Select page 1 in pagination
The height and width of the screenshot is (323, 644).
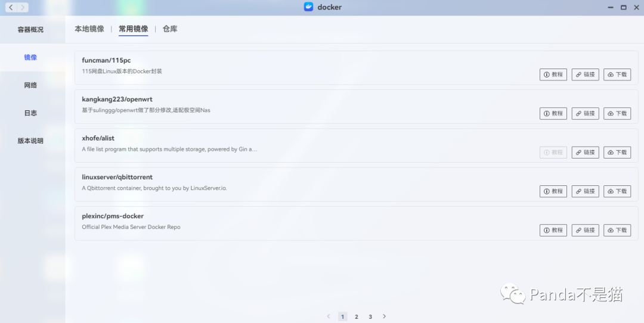click(342, 316)
